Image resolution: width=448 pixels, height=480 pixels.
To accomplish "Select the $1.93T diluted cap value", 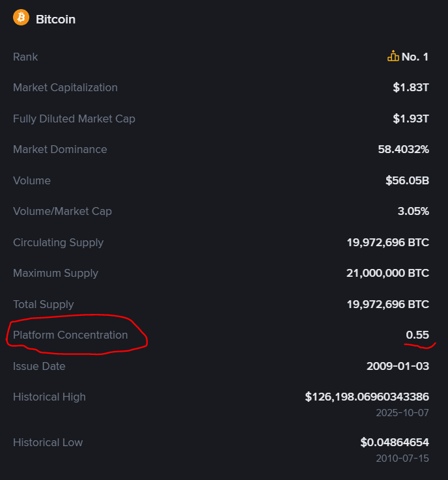I will (411, 119).
